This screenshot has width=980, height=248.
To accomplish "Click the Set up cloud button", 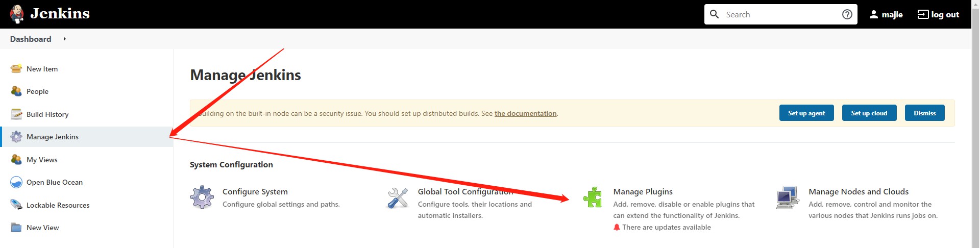I will point(869,113).
